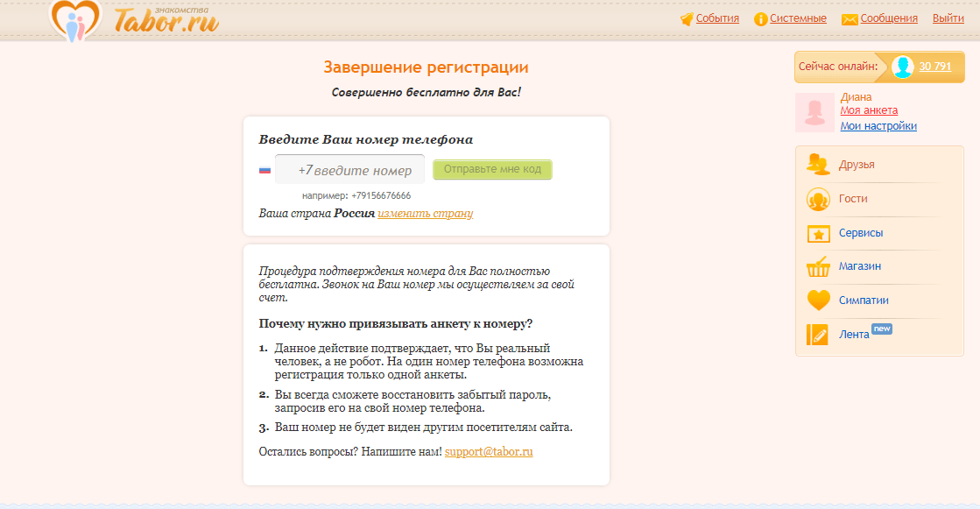The image size is (980, 509).
Task: Click the Симпатии heart icon
Action: 816,300
